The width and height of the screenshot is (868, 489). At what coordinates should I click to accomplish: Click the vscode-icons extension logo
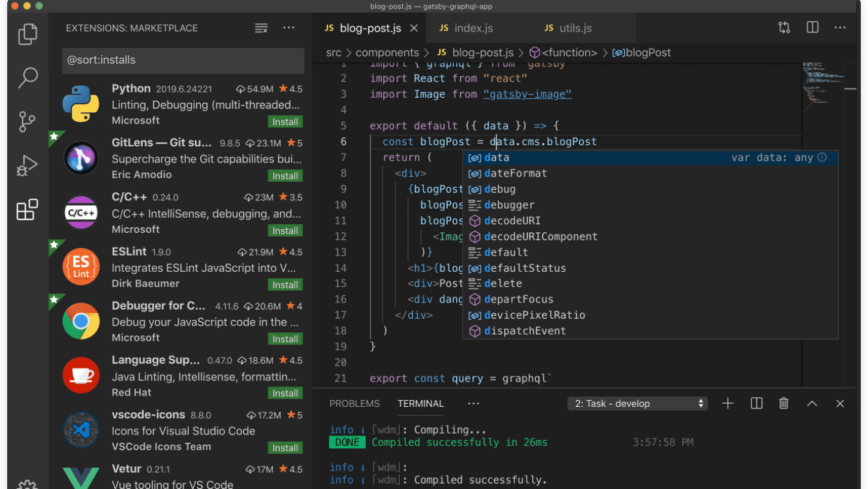81,430
